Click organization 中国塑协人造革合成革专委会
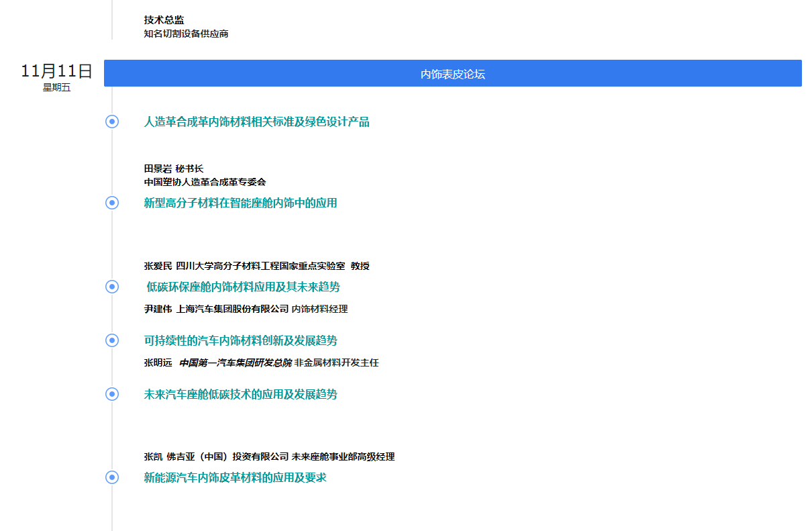812x531 pixels. coord(205,182)
